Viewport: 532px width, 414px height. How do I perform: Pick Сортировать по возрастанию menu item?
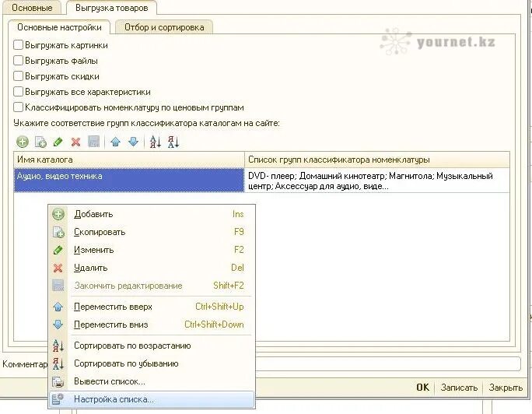(152, 346)
